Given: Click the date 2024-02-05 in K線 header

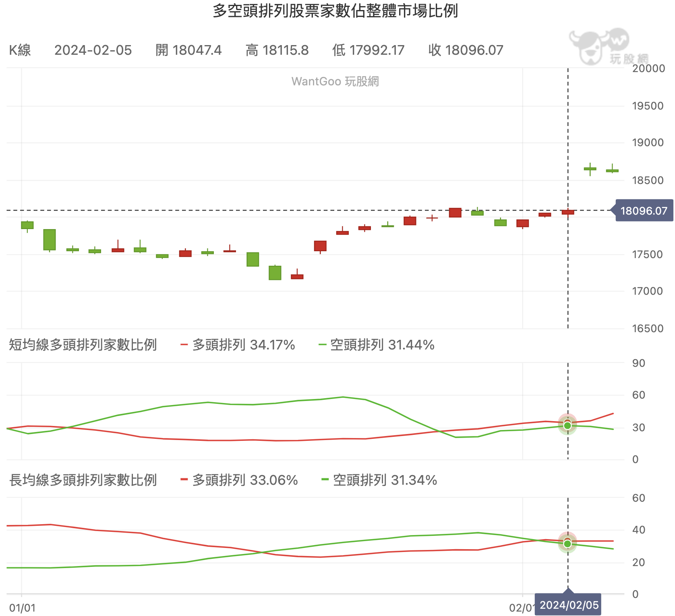Looking at the screenshot, I should click(x=93, y=50).
